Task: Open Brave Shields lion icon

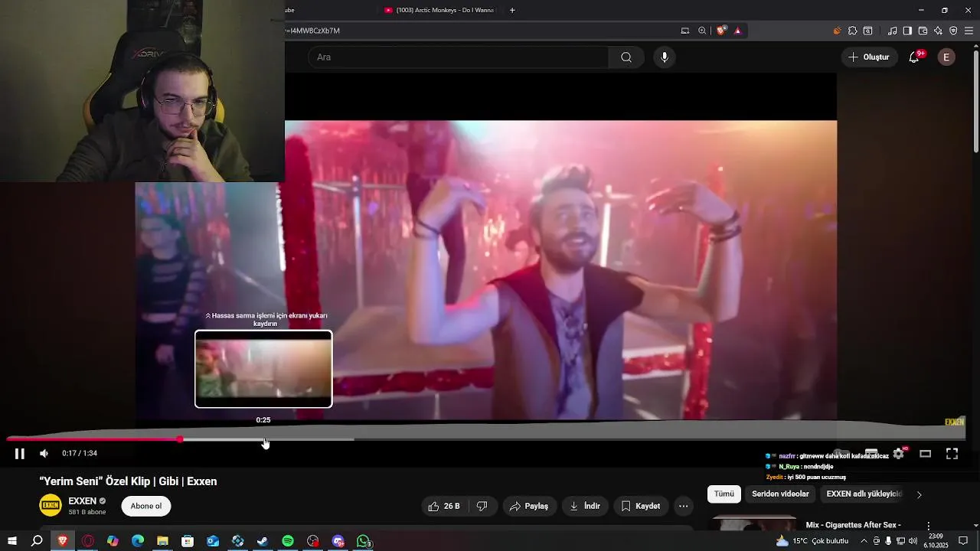Action: click(x=721, y=31)
